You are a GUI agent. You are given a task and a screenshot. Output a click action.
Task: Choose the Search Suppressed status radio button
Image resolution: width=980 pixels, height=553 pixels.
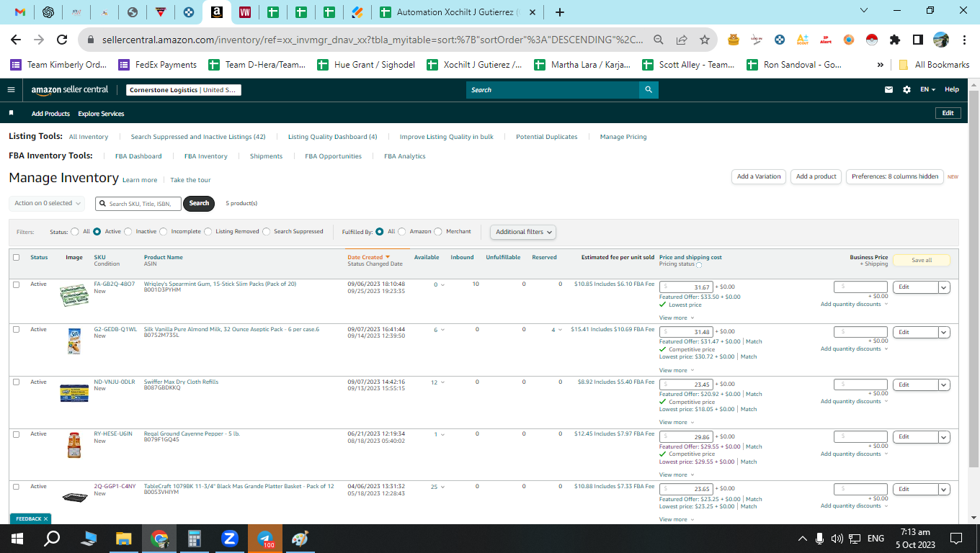267,232
